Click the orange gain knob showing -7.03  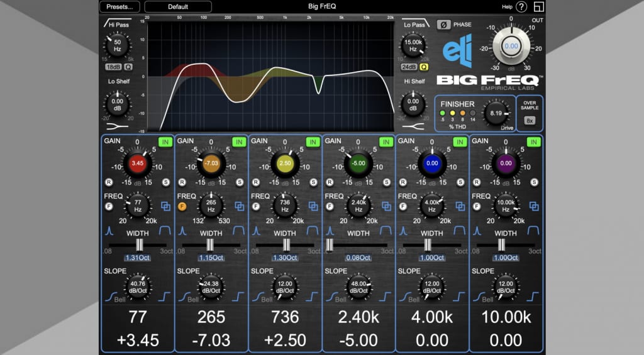coord(211,163)
